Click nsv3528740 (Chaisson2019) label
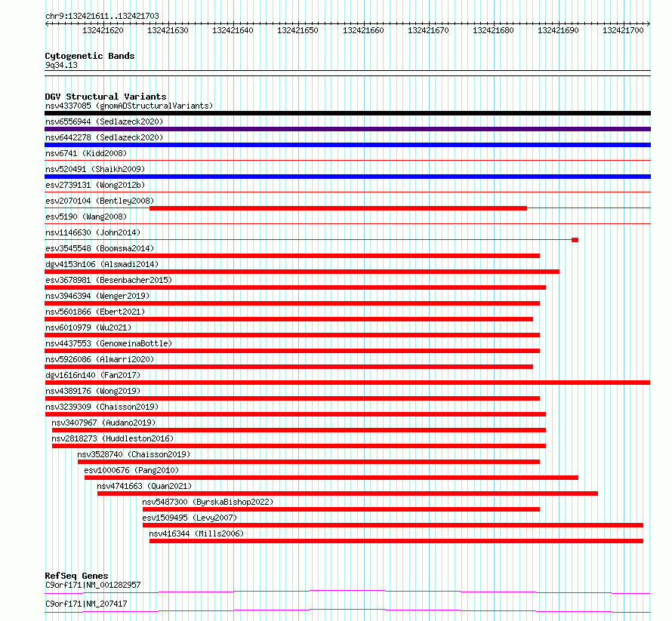 coord(134,454)
